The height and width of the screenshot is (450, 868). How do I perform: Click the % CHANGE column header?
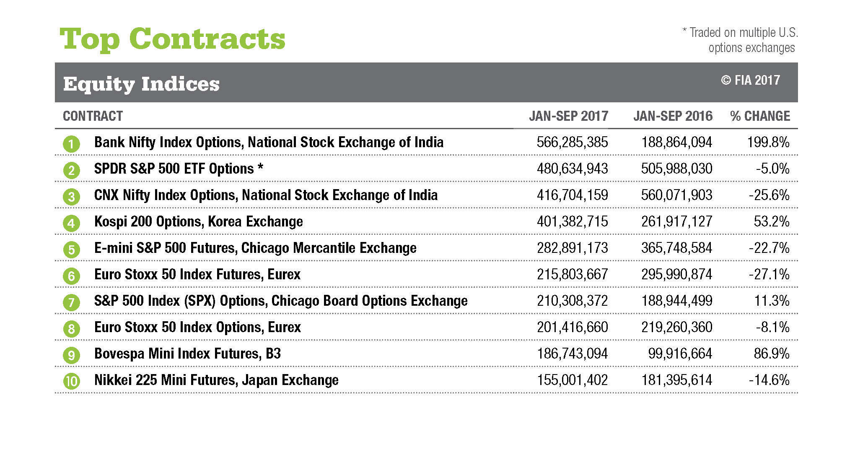[760, 116]
